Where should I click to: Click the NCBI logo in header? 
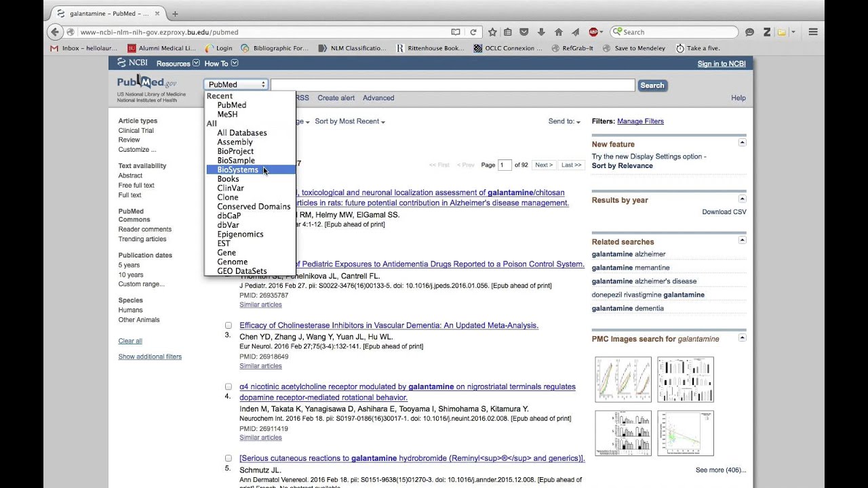tap(132, 63)
